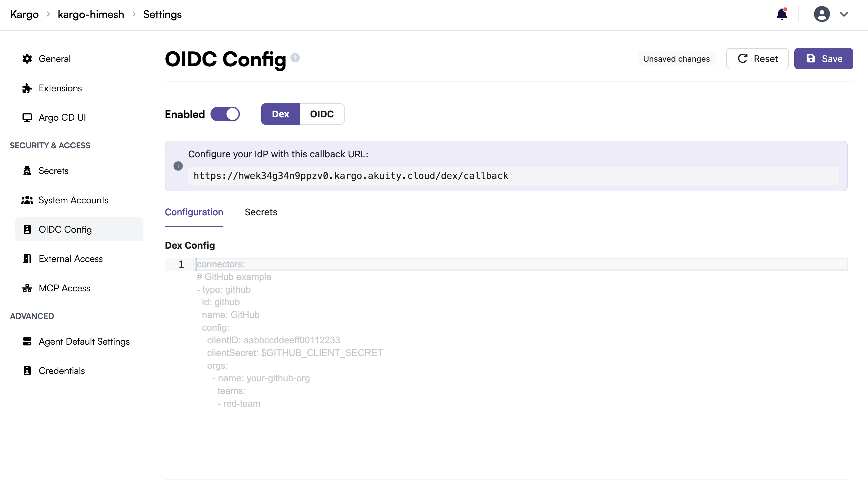Viewport: 868px width, 500px height.
Task: Click the External Access door icon
Action: pyautogui.click(x=27, y=259)
